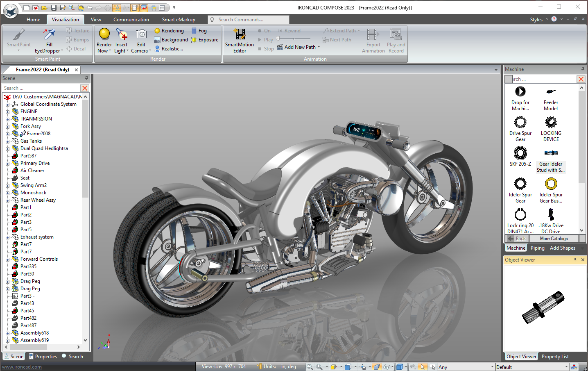Open the Exposure settings
The height and width of the screenshot is (371, 588).
coord(205,40)
